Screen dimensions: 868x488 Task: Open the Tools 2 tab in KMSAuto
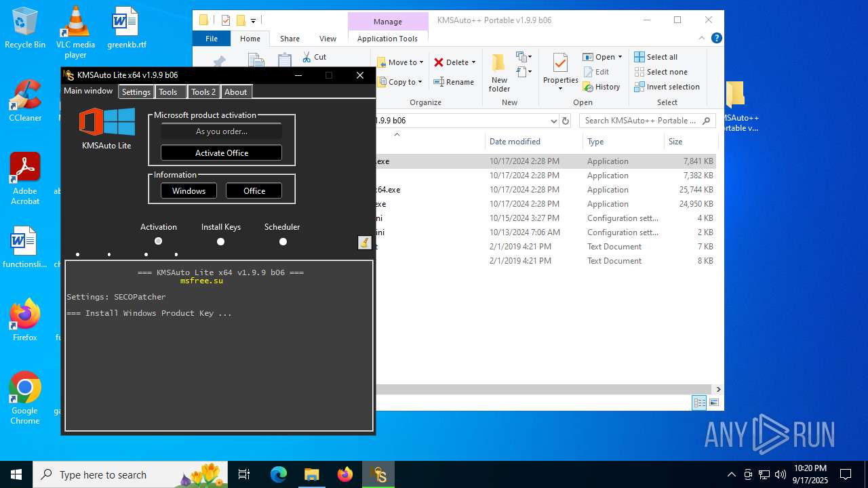[x=203, y=92]
